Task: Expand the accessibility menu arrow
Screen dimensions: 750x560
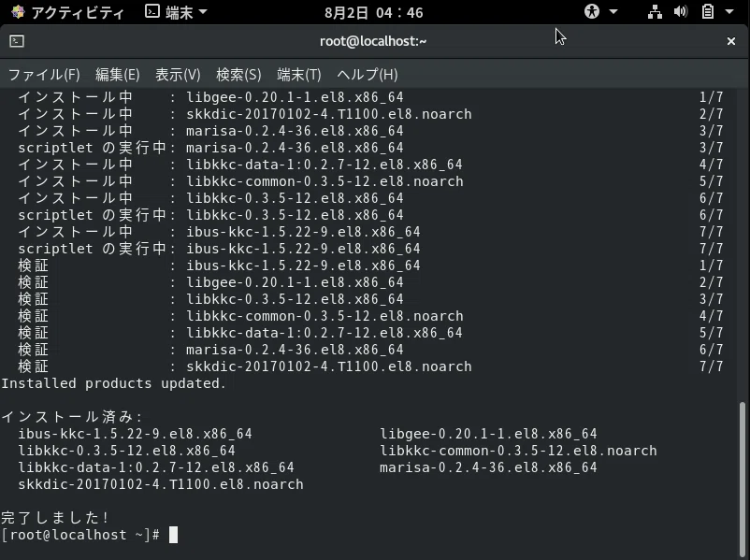Action: [613, 12]
